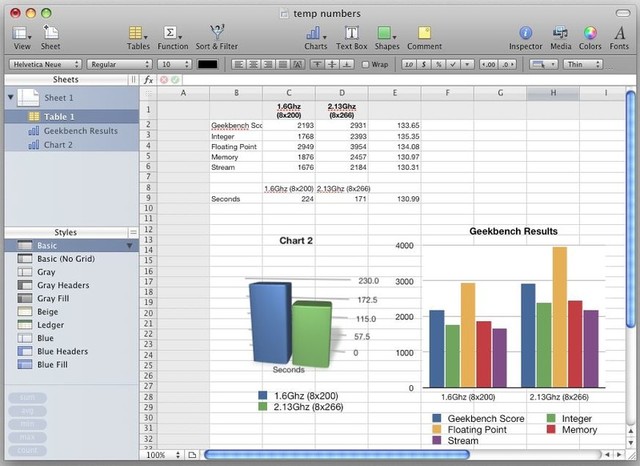The width and height of the screenshot is (640, 466).
Task: Open Sort & Filter panel
Action: (217, 38)
